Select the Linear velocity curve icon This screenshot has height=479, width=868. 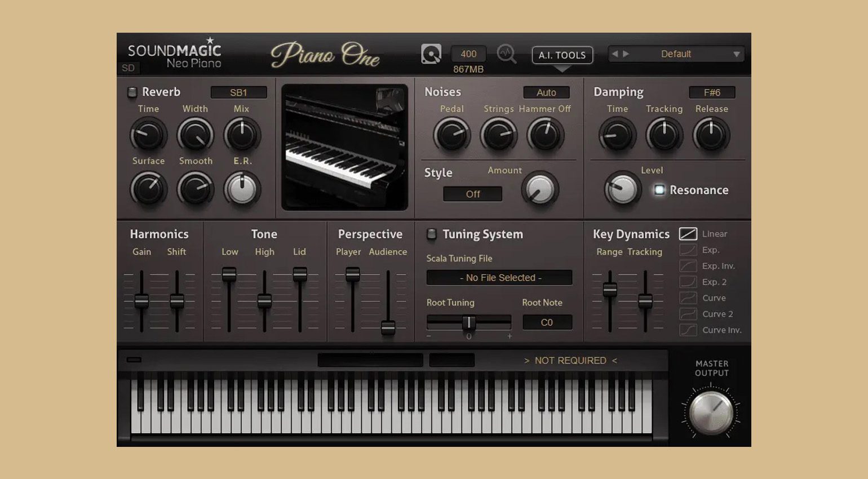[688, 234]
